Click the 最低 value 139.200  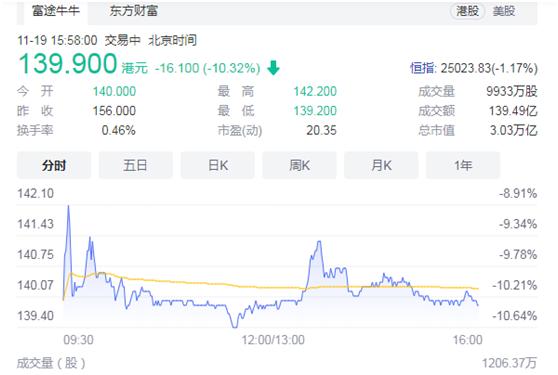315,111
